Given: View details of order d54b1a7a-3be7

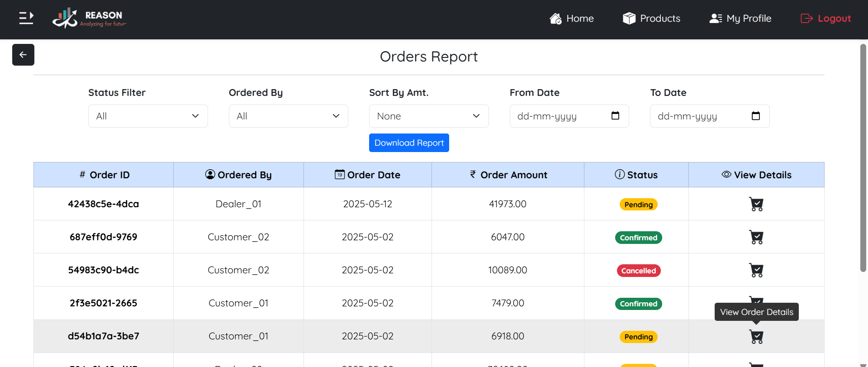Looking at the screenshot, I should pyautogui.click(x=756, y=337).
